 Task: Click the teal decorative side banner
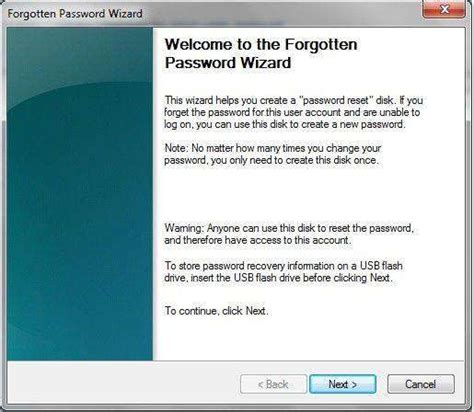80,194
